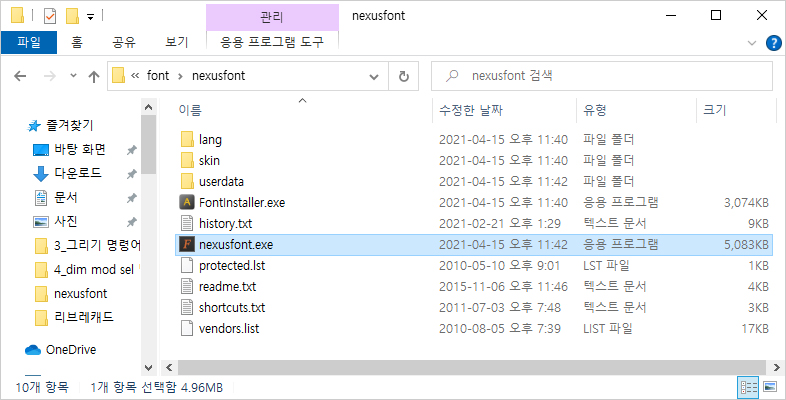This screenshot has width=786, height=400.
Task: Click the 3,074KB size cell
Action: 746,203
